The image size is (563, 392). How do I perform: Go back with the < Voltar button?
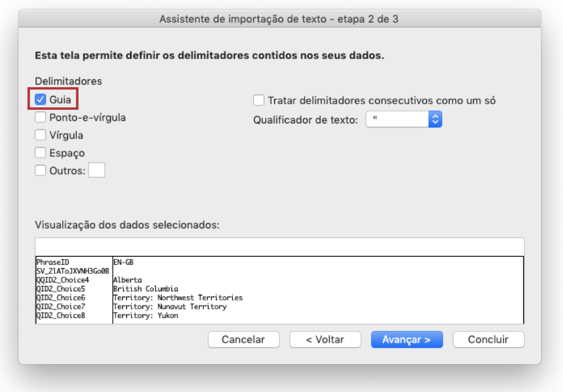tap(325, 339)
